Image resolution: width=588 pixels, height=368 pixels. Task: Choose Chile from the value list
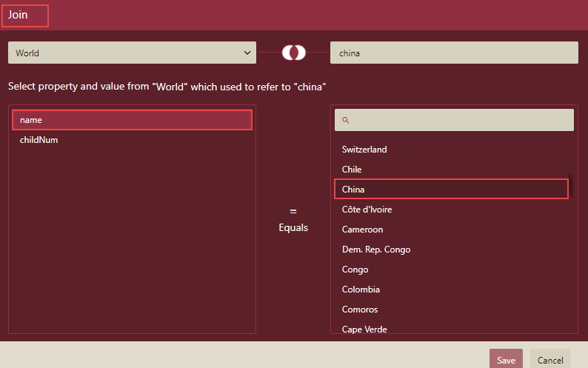[x=451, y=169]
